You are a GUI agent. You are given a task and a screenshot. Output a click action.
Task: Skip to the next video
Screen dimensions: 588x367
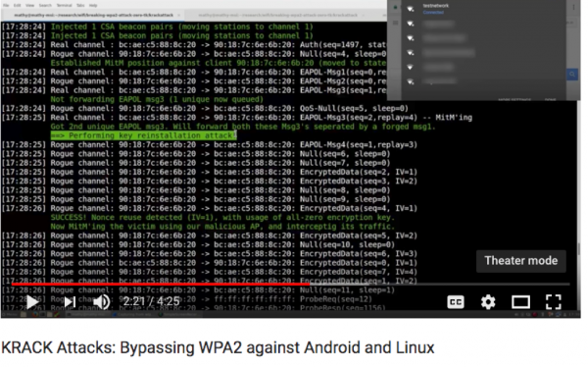point(70,302)
